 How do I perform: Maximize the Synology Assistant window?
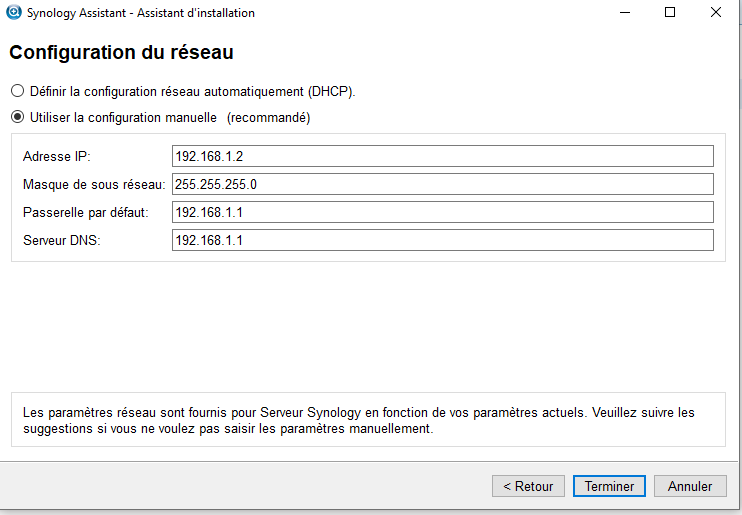670,12
